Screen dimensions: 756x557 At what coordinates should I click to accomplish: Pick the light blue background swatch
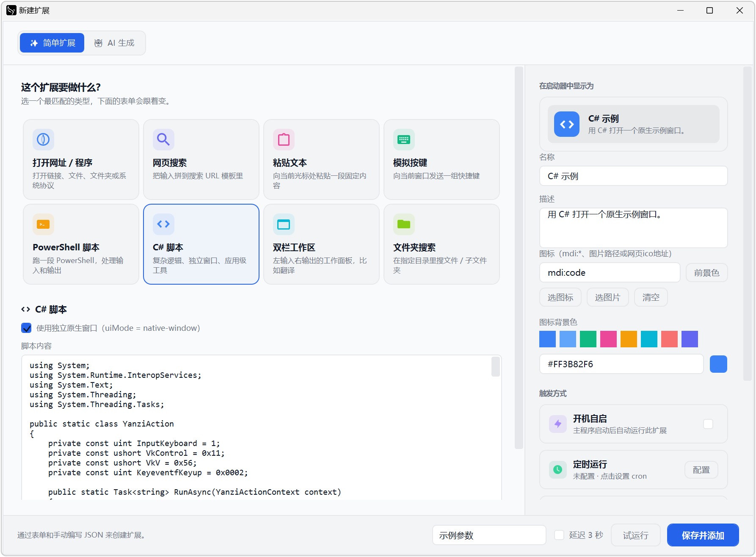pos(568,339)
